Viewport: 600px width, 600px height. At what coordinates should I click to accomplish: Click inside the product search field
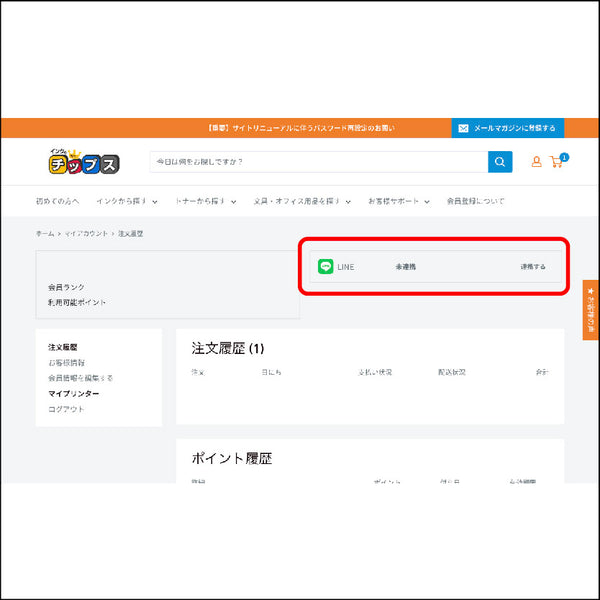pyautogui.click(x=318, y=162)
